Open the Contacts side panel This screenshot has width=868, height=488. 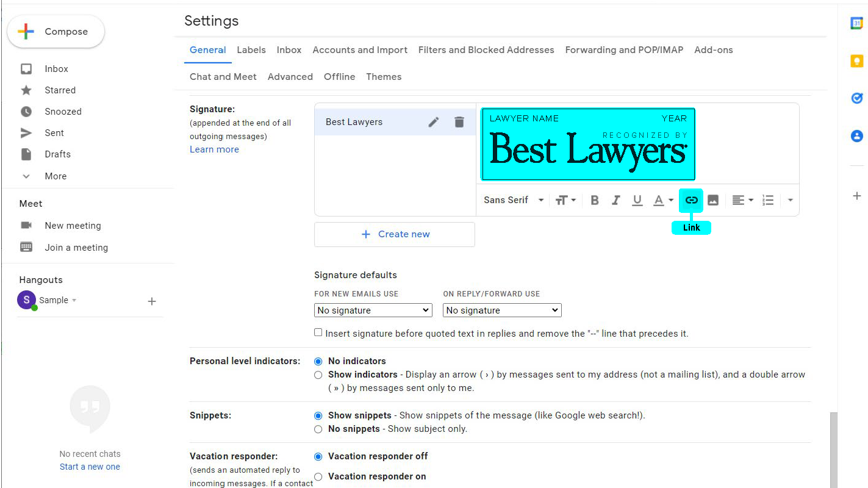[856, 136]
